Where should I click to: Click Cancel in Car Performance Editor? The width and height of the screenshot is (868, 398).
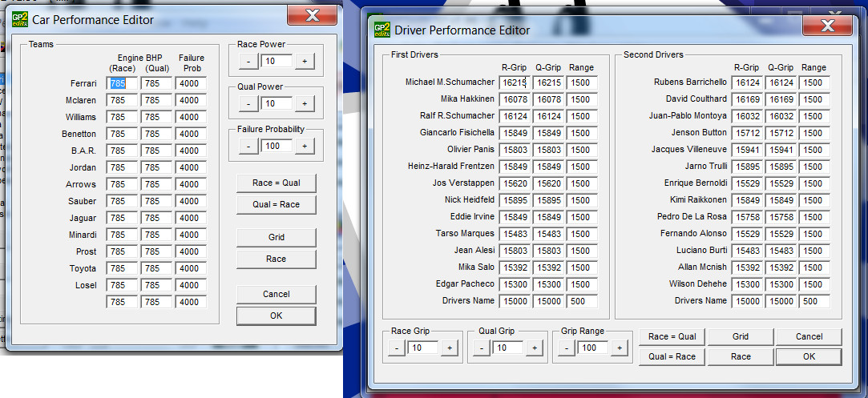pos(276,295)
